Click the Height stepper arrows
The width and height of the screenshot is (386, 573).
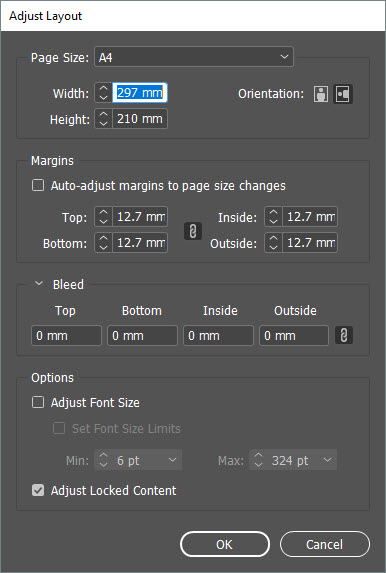point(103,119)
